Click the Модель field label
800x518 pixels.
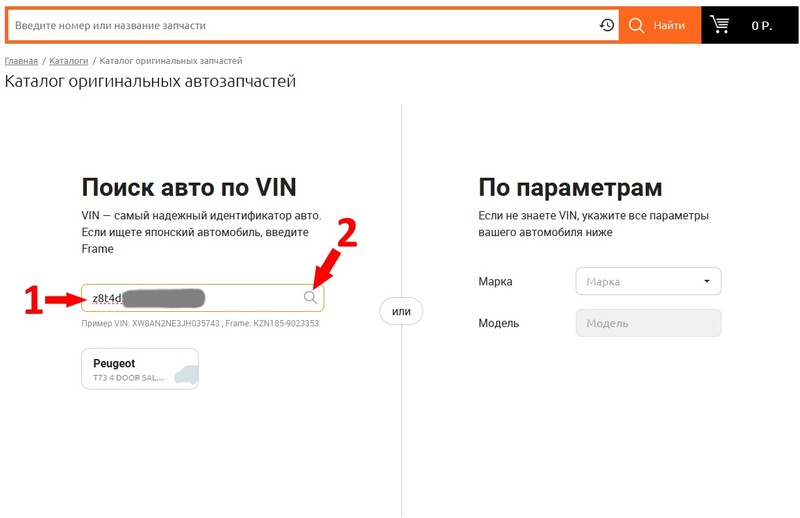tap(499, 323)
